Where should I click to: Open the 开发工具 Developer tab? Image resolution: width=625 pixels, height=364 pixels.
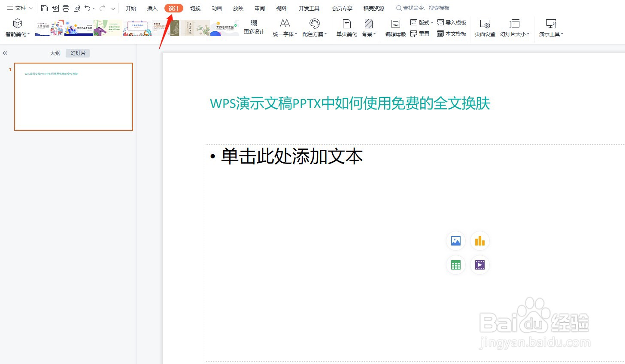pyautogui.click(x=309, y=8)
